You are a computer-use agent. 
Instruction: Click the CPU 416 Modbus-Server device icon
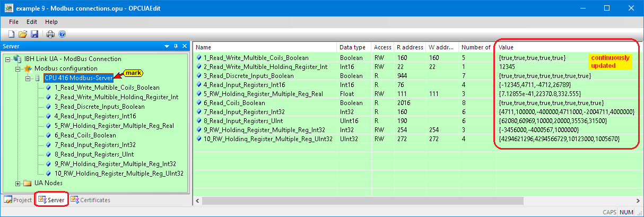(x=38, y=78)
